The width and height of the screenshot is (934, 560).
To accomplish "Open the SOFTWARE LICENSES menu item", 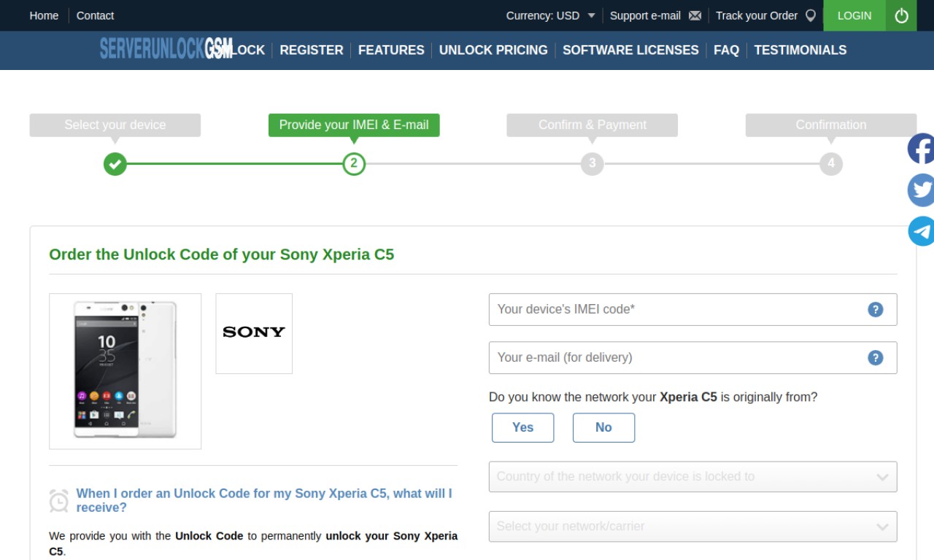I will pyautogui.click(x=630, y=50).
